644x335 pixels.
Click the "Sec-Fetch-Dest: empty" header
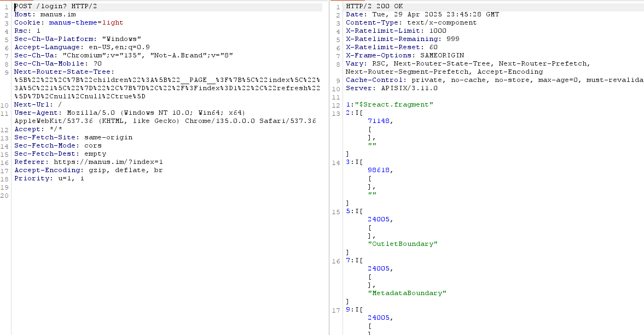[x=60, y=154]
